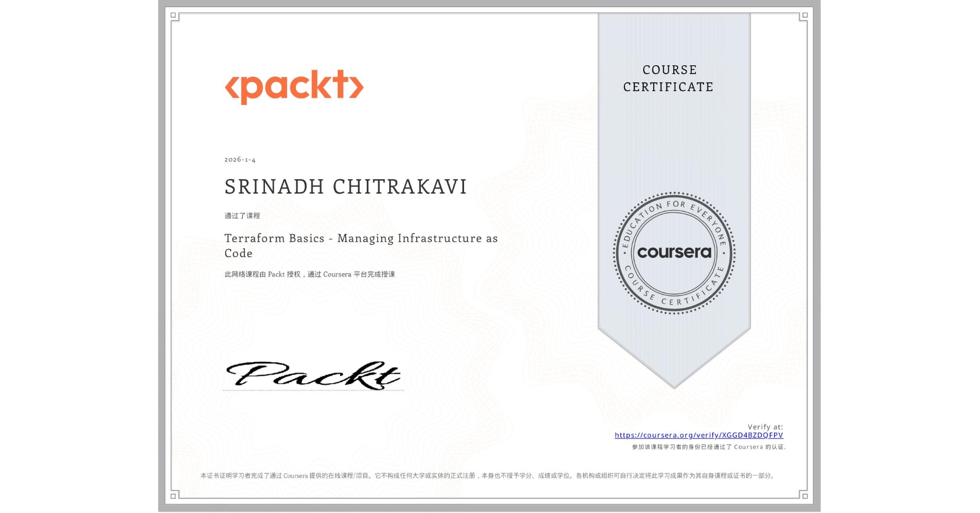Click the bottom disclaimer paragraph
Screen dimensions: 980x513
click(488, 475)
